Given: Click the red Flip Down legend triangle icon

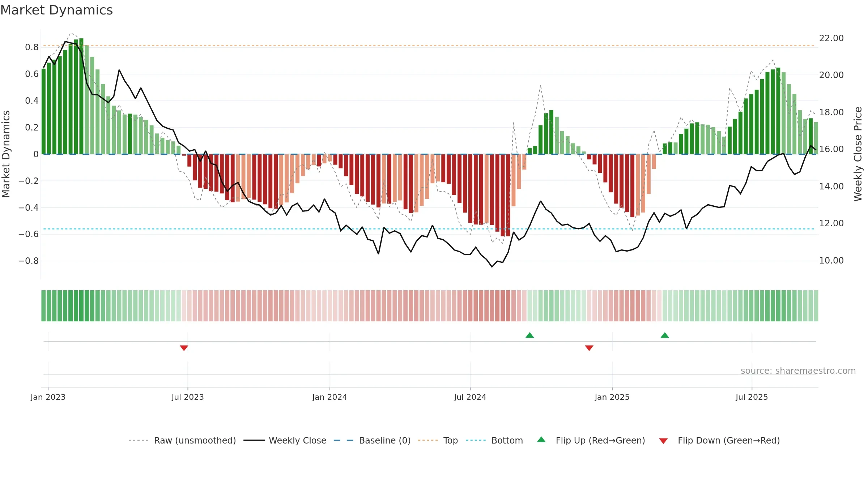Looking at the screenshot, I should click(x=663, y=441).
